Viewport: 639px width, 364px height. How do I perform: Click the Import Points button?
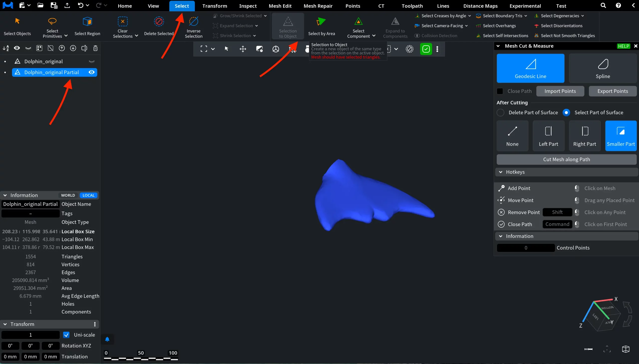coord(560,91)
